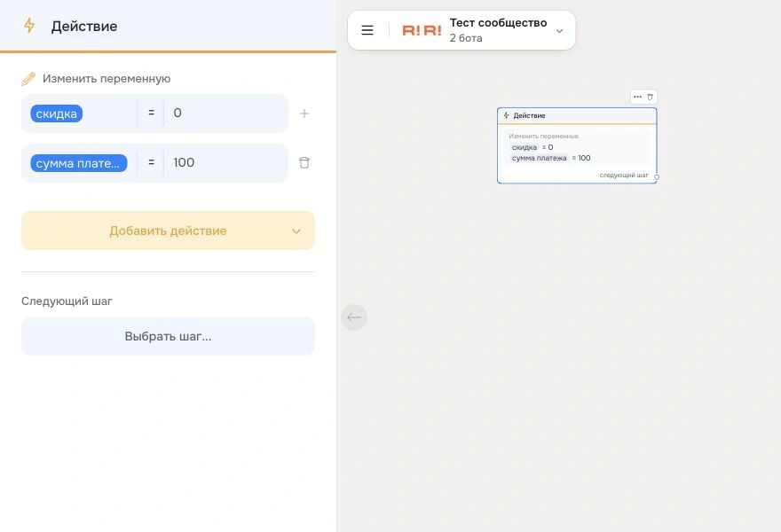
Task: Select the скидка variable tag
Action: tap(56, 113)
